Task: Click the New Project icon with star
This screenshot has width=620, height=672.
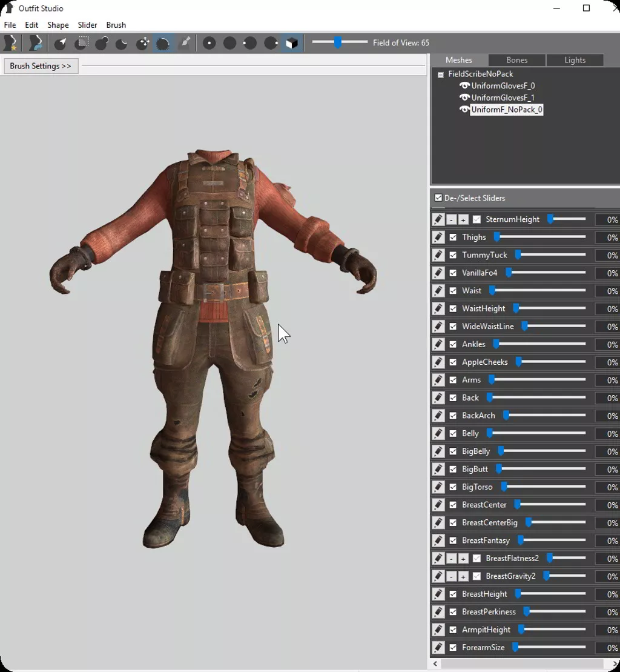Action: (10, 43)
